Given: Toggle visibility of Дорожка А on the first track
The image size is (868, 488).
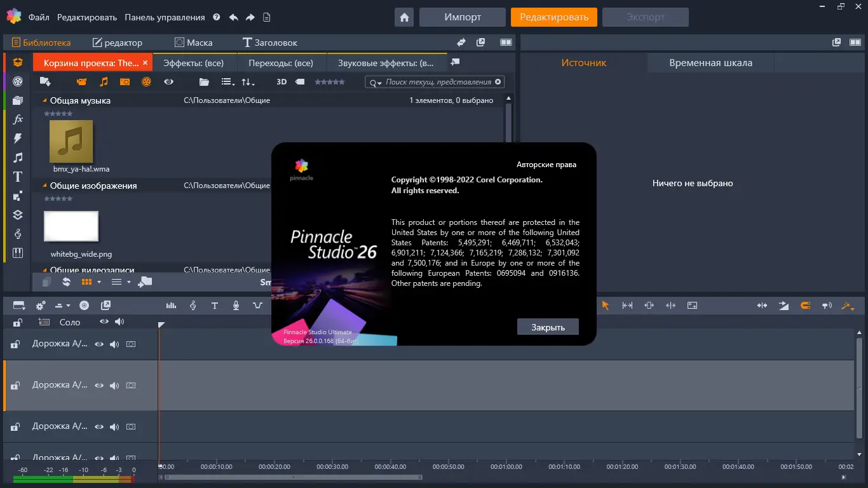Looking at the screenshot, I should (99, 344).
